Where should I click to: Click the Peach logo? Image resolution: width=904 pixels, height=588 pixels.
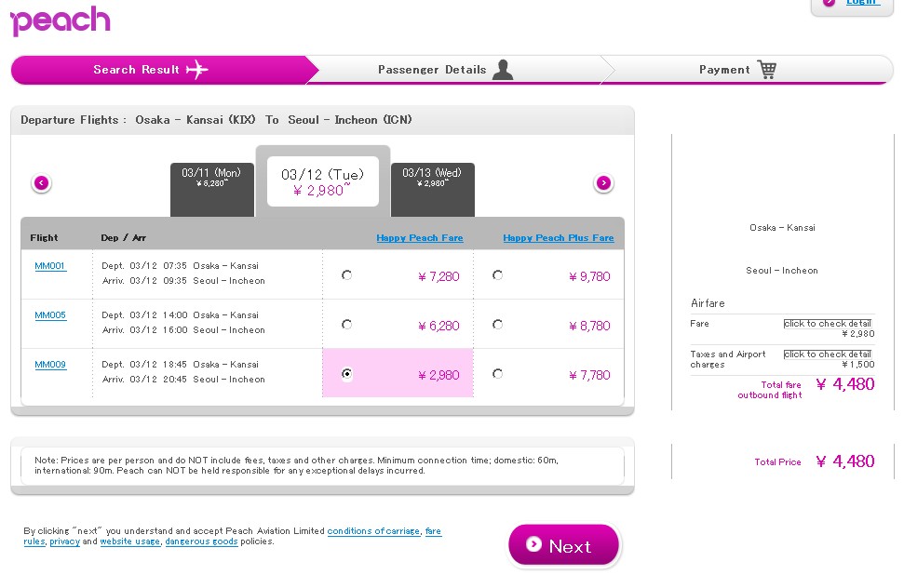tap(61, 20)
